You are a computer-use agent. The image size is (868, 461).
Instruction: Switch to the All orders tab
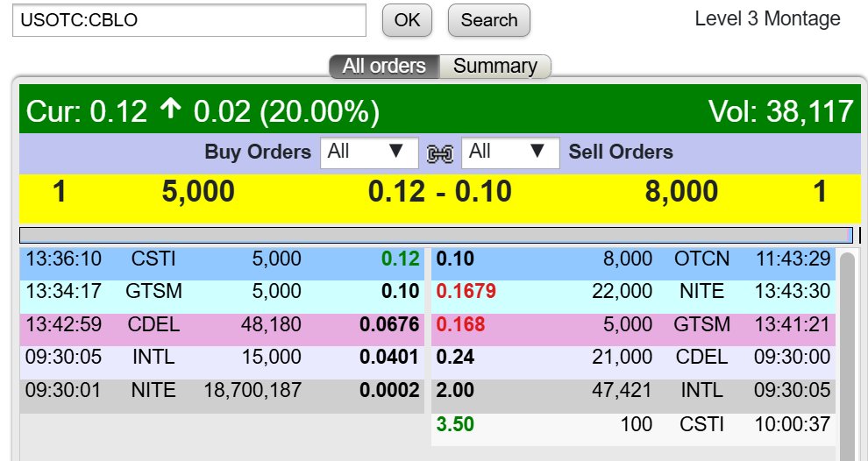[384, 67]
